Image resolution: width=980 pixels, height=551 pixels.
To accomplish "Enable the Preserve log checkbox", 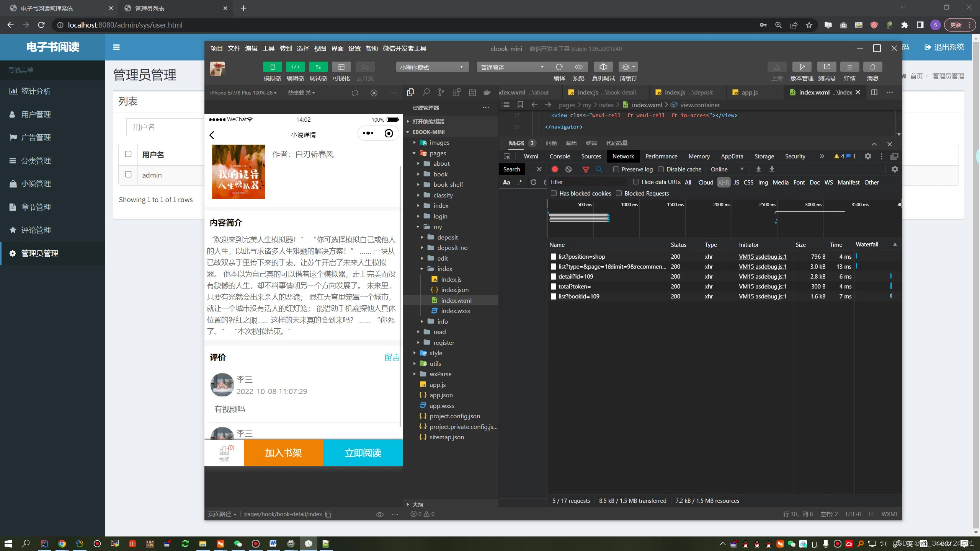I will pos(616,169).
